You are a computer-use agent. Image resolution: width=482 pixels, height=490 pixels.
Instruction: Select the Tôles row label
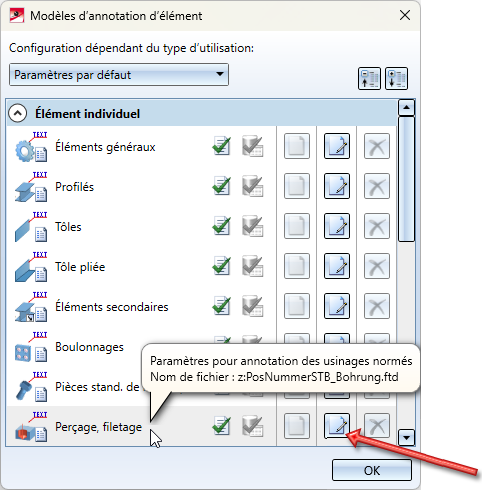[x=68, y=227]
